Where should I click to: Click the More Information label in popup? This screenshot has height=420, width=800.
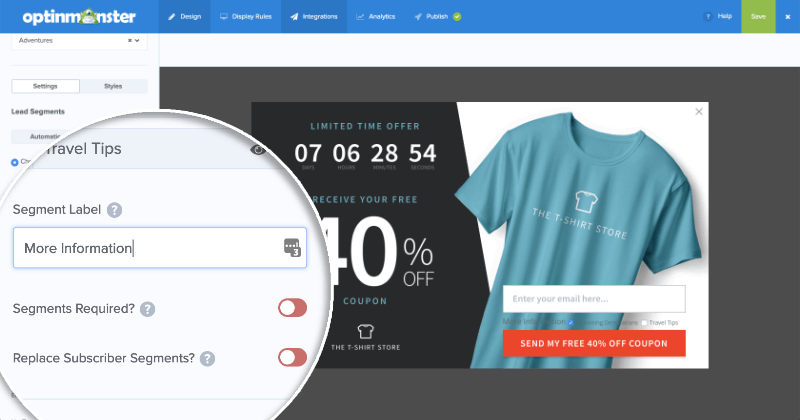(x=534, y=322)
